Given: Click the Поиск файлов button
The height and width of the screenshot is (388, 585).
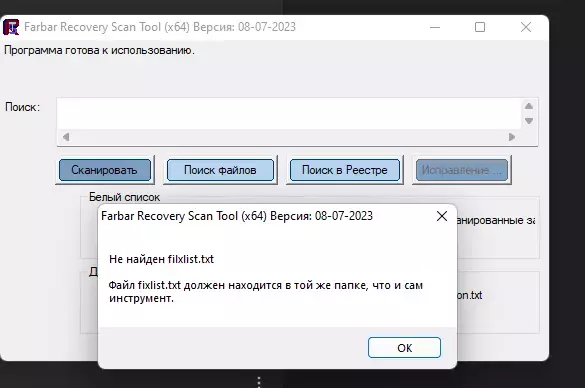Looking at the screenshot, I should (220, 170).
